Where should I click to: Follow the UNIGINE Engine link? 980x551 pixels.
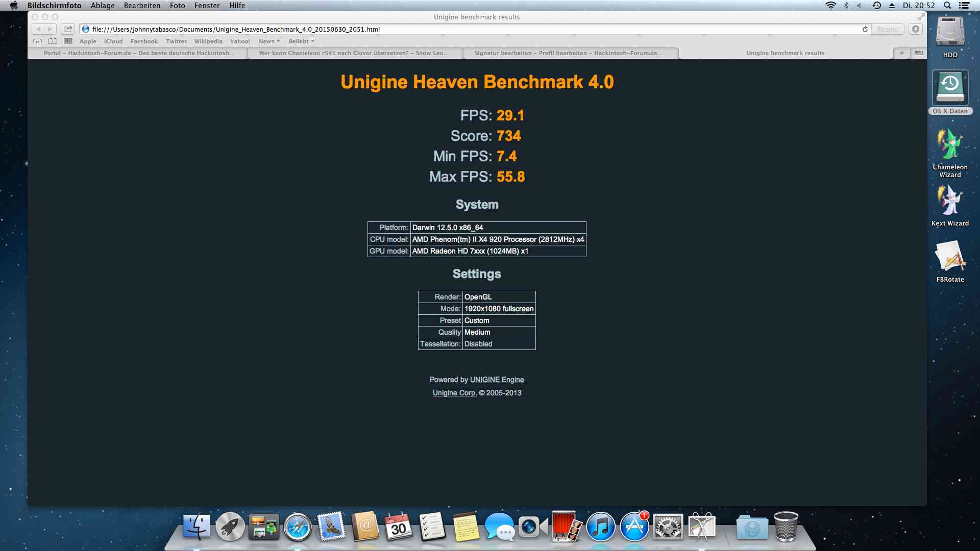(497, 380)
